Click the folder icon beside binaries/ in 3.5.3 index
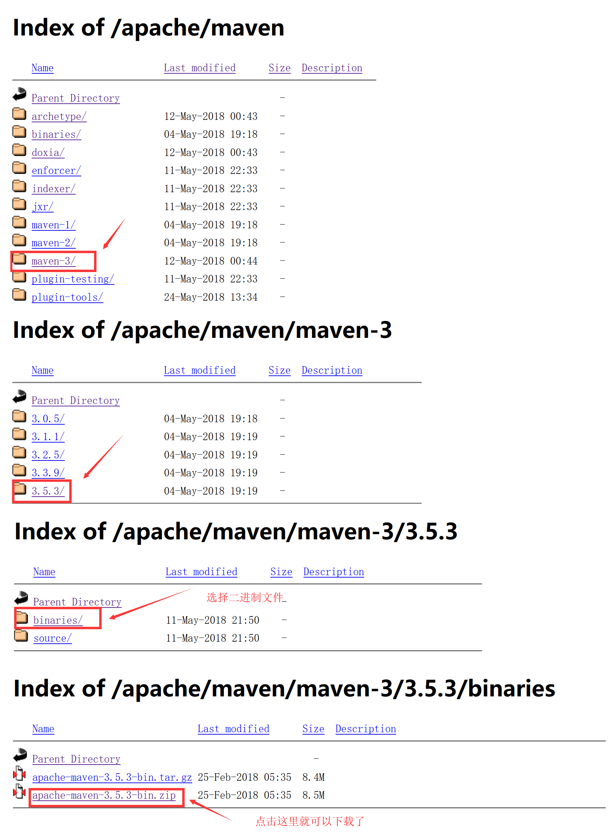616x840 pixels. click(21, 618)
